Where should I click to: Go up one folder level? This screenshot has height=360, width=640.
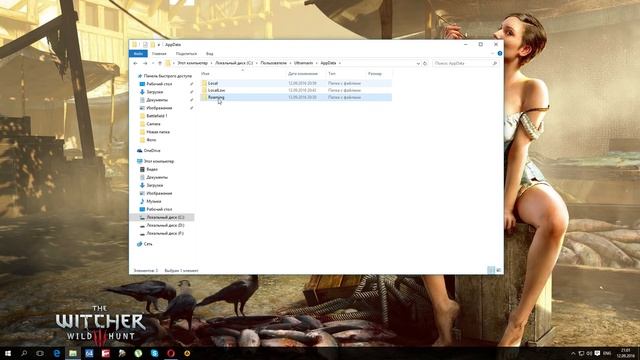(160, 63)
